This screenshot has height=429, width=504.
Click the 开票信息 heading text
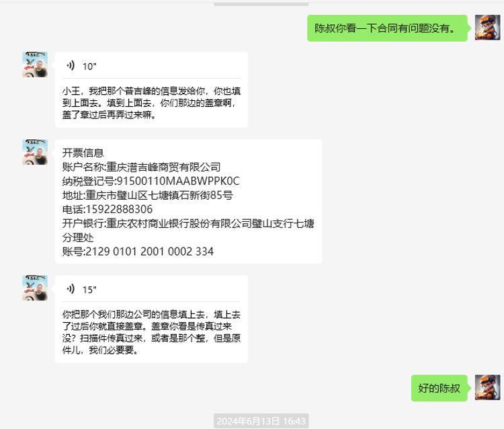(x=83, y=153)
